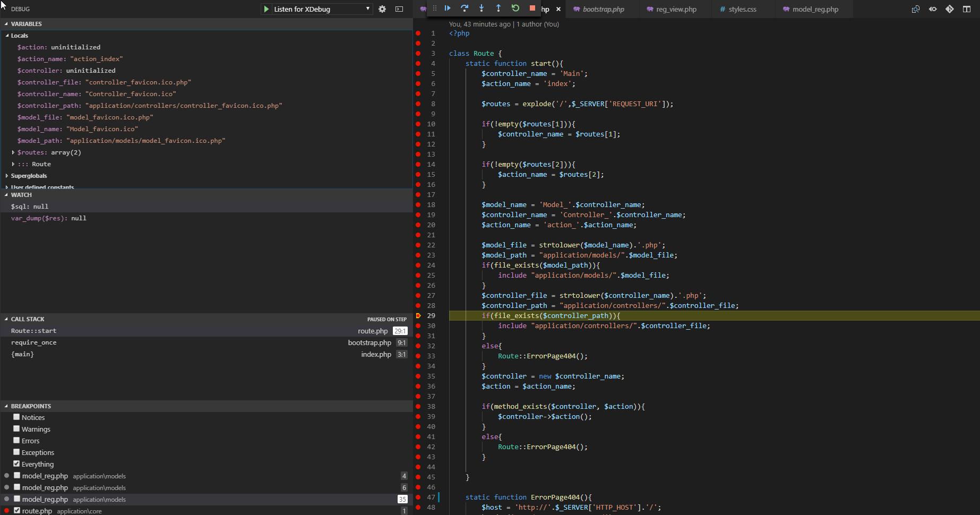Click the model_reg.php breakpoint line badge 35
The width and height of the screenshot is (980, 515).
point(402,499)
